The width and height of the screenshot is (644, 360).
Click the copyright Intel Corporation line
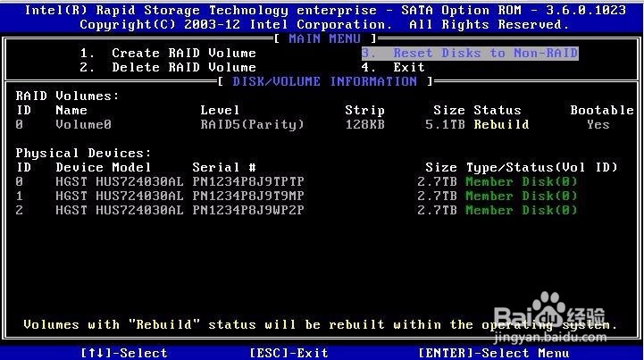pos(325,25)
